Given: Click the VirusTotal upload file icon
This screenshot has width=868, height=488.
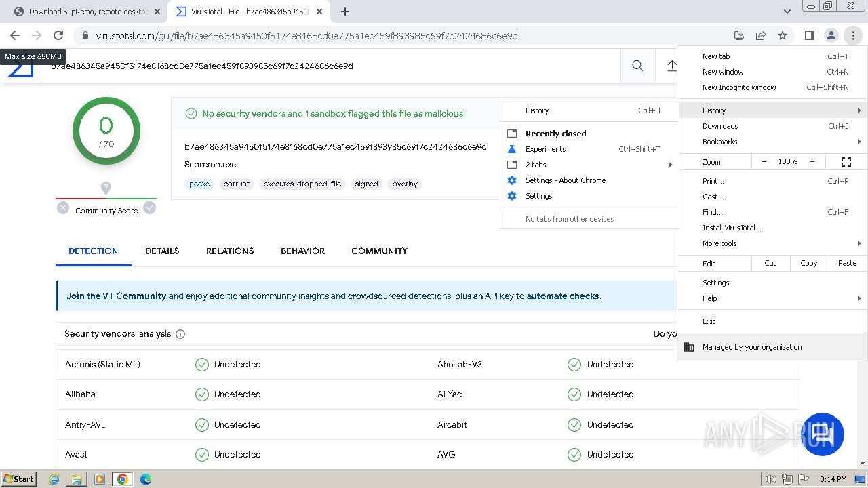Looking at the screenshot, I should (x=671, y=66).
